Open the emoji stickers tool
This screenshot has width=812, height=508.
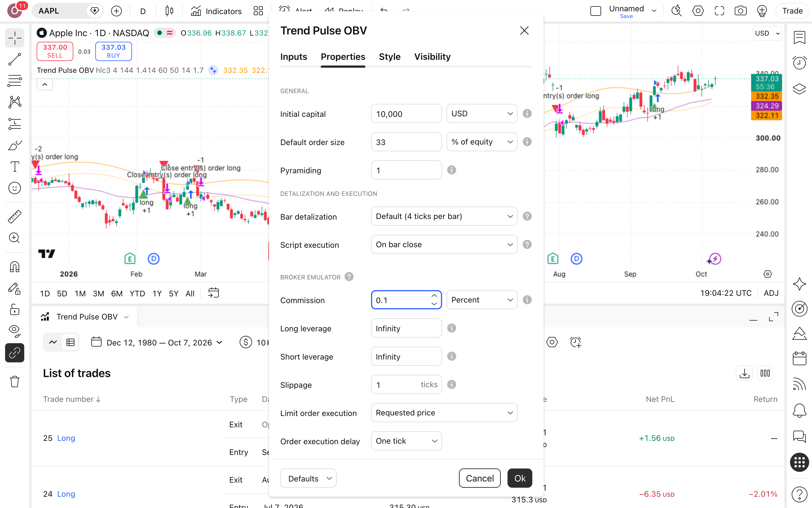click(14, 188)
